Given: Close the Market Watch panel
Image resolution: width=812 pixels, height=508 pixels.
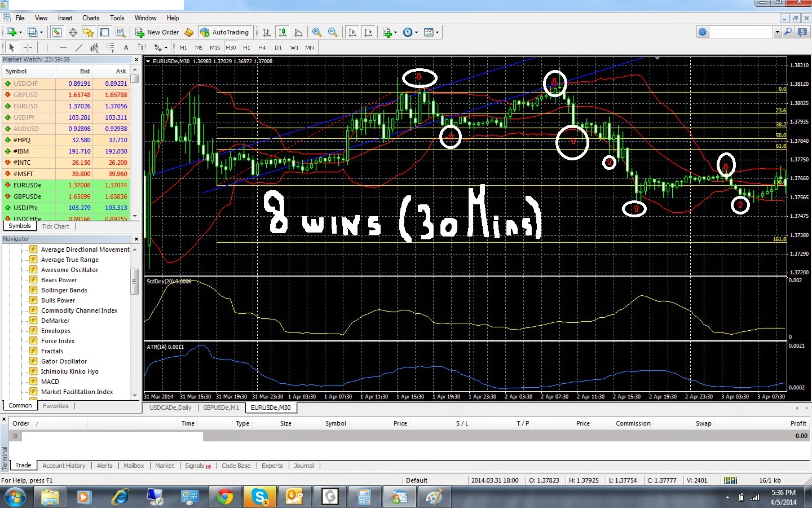Looking at the screenshot, I should [136, 59].
